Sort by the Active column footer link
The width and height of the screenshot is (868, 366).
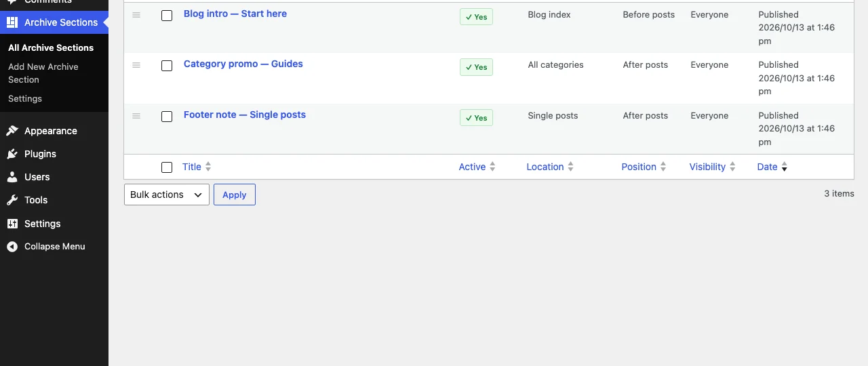pyautogui.click(x=473, y=167)
